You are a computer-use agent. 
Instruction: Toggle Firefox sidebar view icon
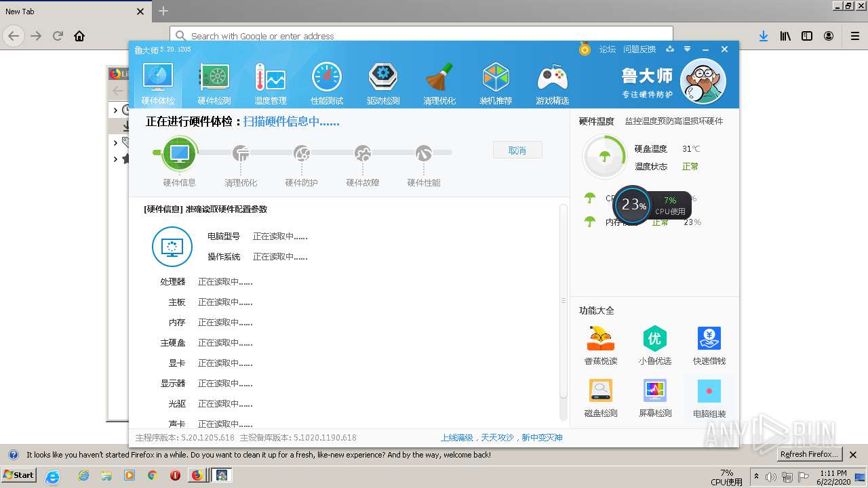point(807,36)
